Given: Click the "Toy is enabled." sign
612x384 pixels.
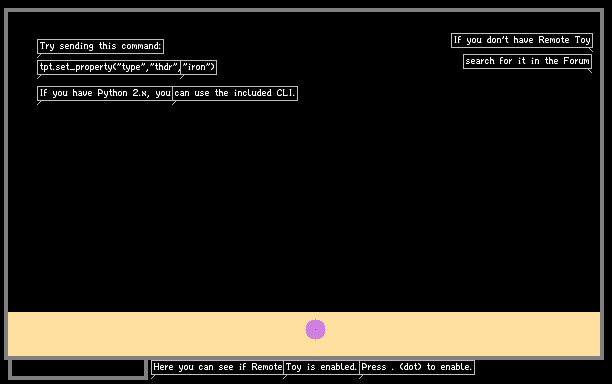Looking at the screenshot, I should 321,367.
